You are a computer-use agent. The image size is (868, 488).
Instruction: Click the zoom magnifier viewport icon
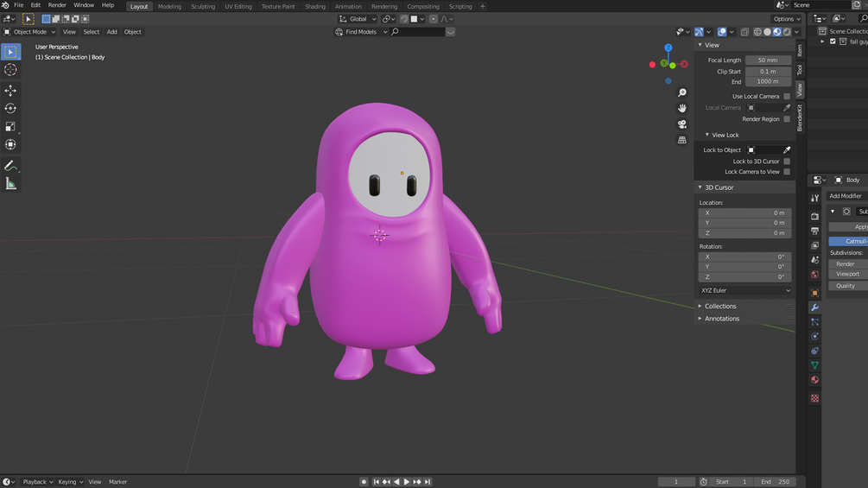click(x=682, y=92)
